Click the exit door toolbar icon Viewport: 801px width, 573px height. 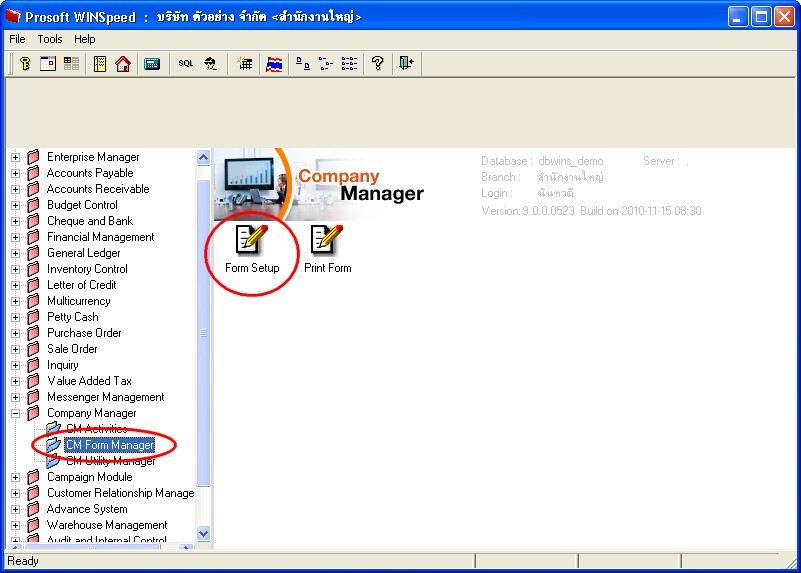tap(407, 63)
